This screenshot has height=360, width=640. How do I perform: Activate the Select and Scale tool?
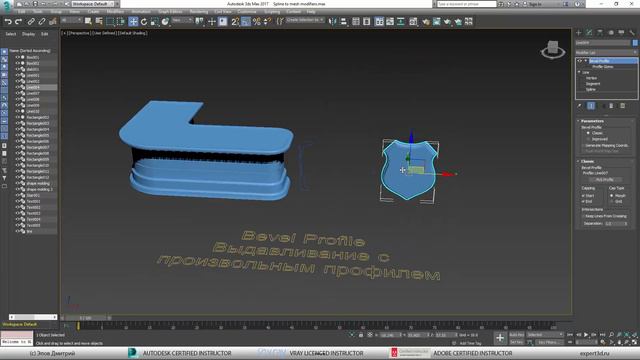click(x=154, y=22)
